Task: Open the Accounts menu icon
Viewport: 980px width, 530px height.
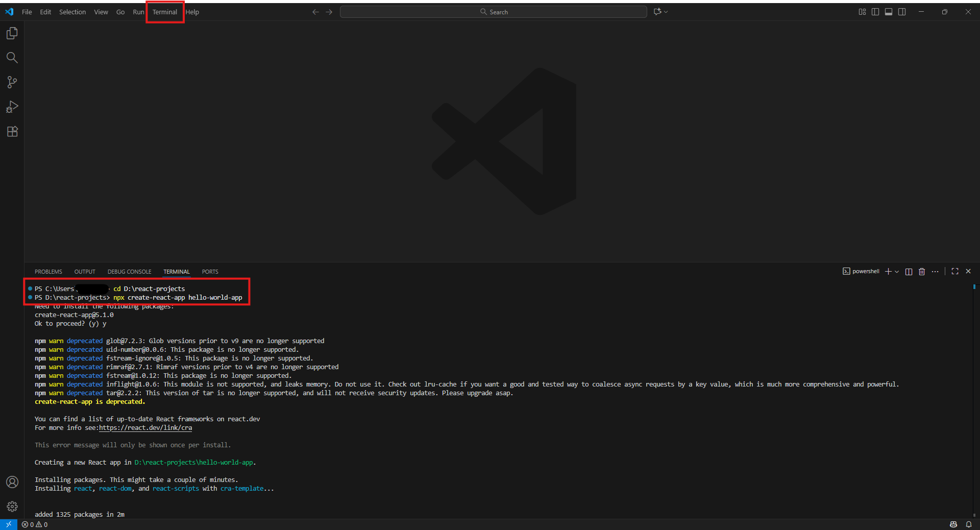Action: pyautogui.click(x=12, y=482)
